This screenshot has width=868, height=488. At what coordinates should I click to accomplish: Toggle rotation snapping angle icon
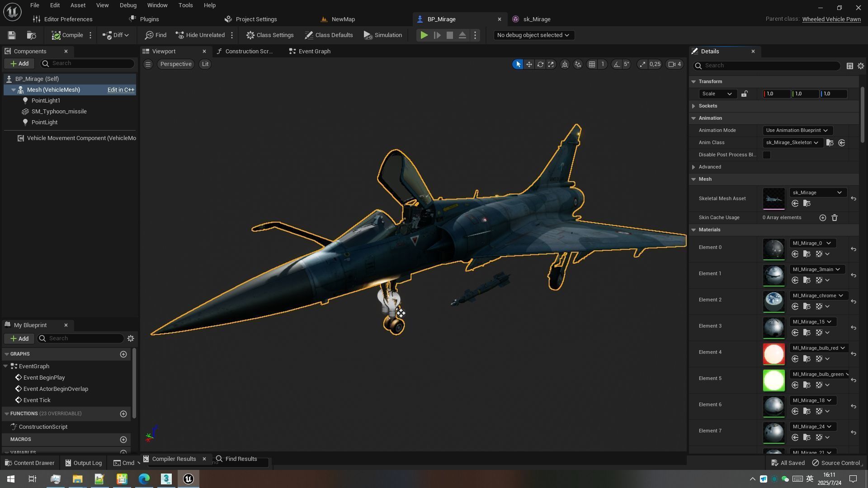[x=617, y=64]
